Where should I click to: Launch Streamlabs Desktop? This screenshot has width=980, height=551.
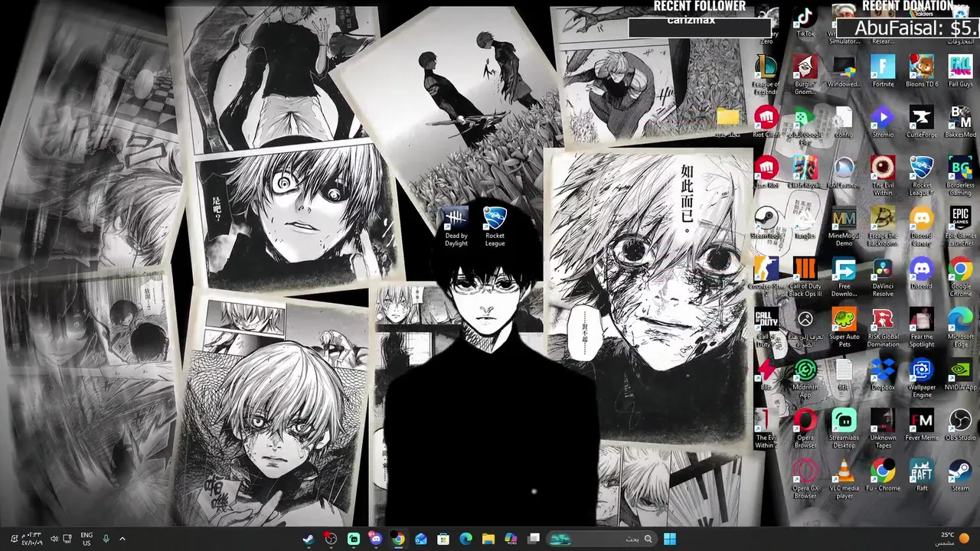(x=844, y=428)
